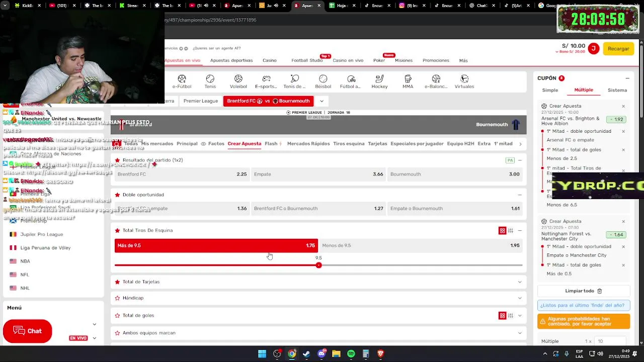Screen dimensions: 644x362
Task: Select the Tenis sport icon
Action: point(210,79)
